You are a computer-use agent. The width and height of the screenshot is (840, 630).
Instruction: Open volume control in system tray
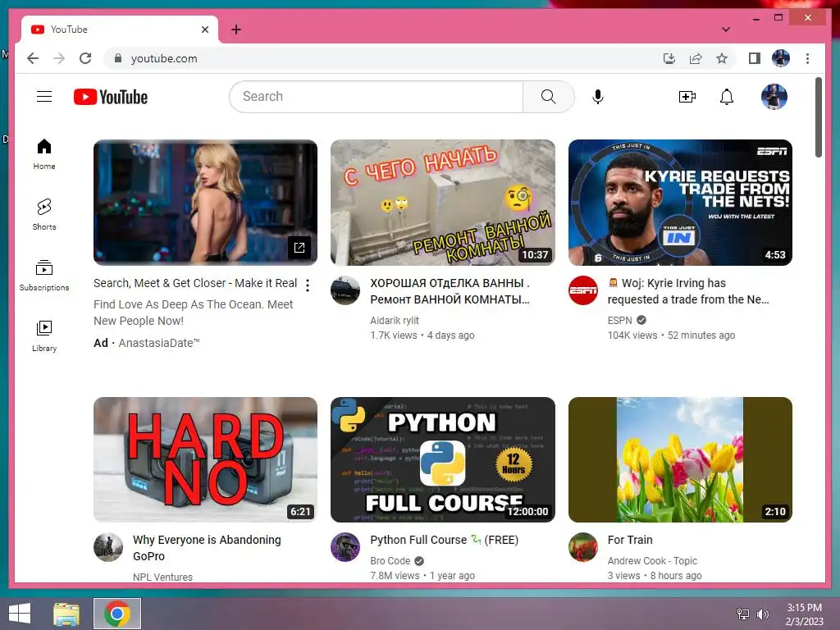click(x=762, y=614)
